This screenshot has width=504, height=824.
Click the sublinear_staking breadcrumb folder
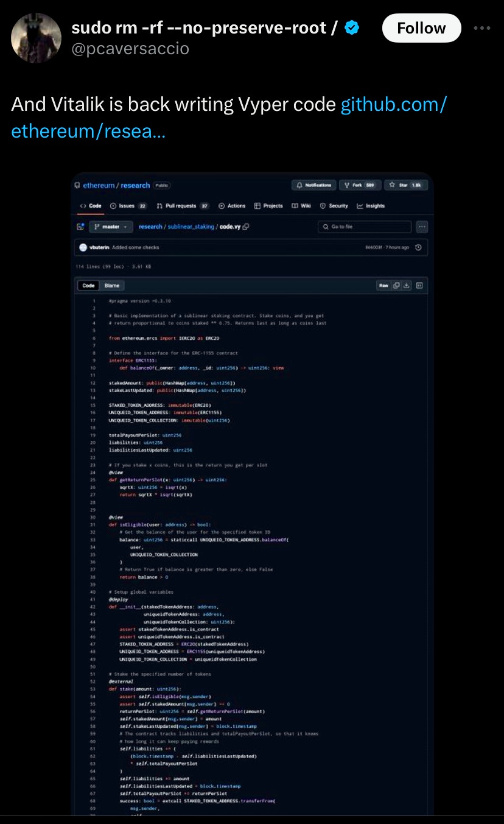click(x=191, y=227)
